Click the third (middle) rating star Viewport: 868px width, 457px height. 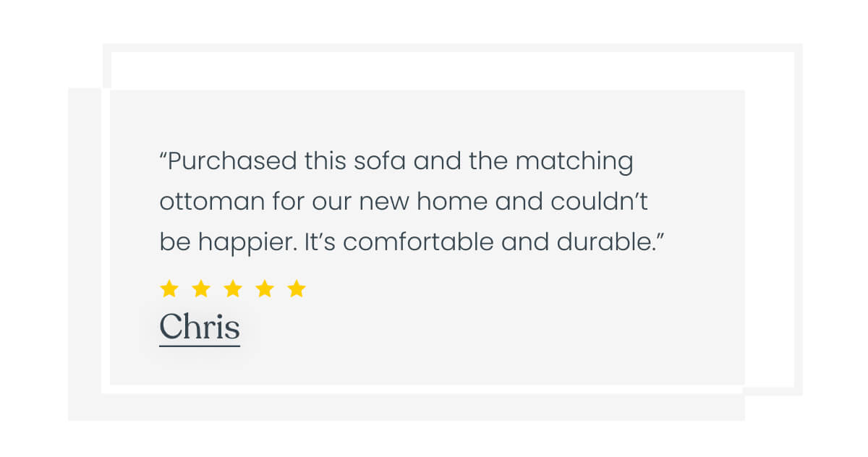(233, 289)
